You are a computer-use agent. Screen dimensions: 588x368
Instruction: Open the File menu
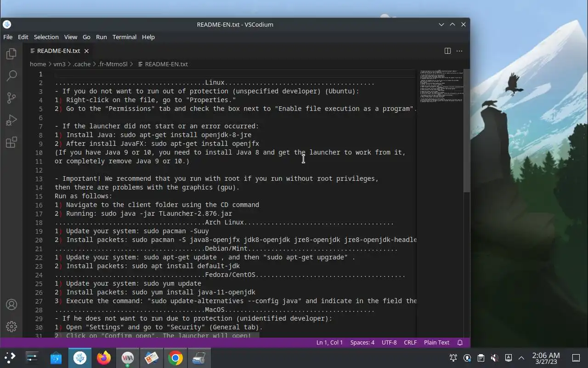[8, 37]
